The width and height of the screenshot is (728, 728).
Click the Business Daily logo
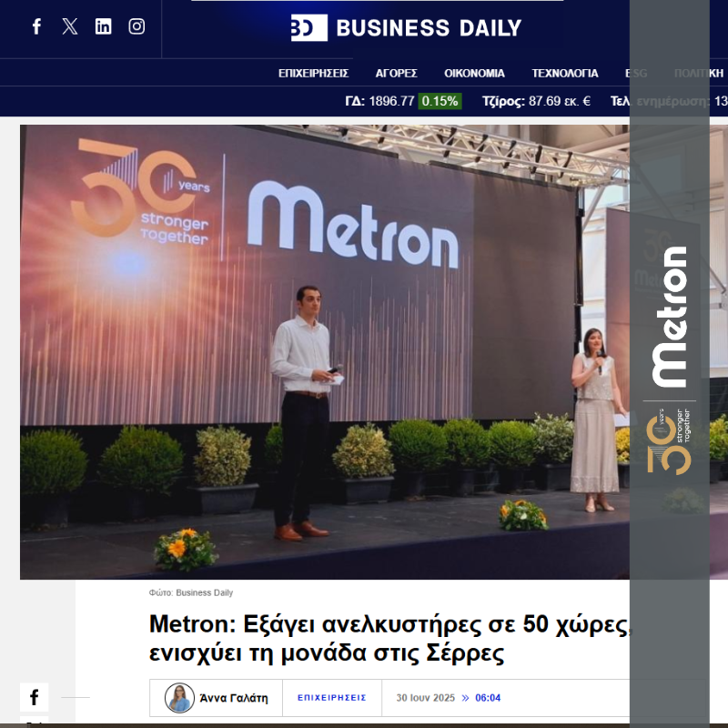click(x=406, y=28)
